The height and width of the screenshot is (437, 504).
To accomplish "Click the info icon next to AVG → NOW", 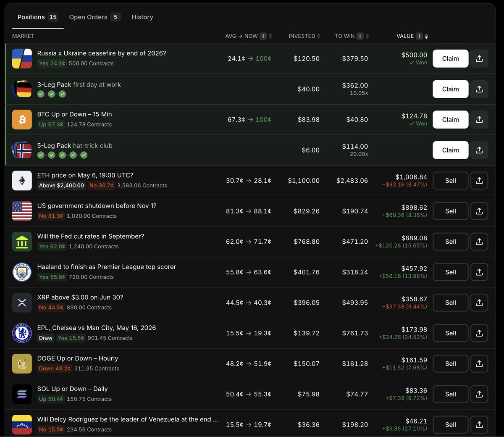I will pos(263,36).
